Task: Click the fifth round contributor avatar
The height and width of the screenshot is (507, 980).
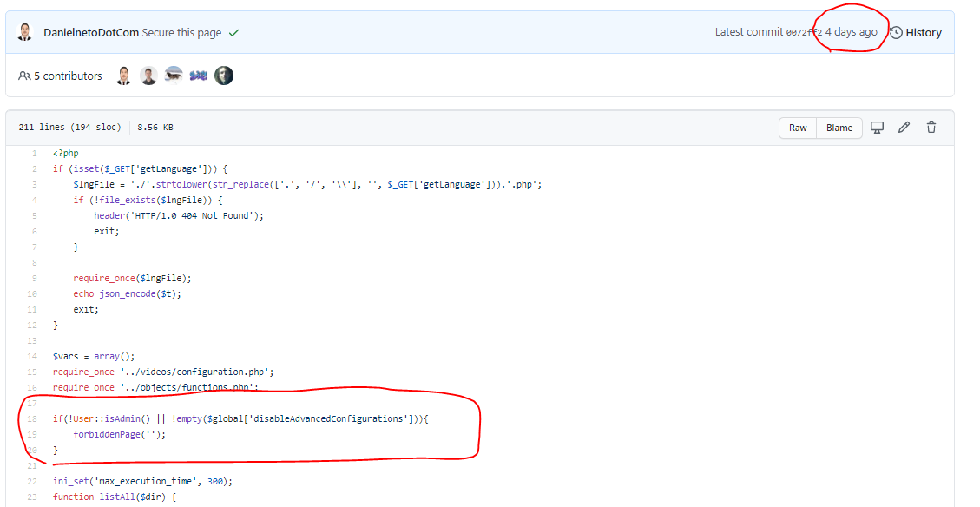Action: point(224,76)
